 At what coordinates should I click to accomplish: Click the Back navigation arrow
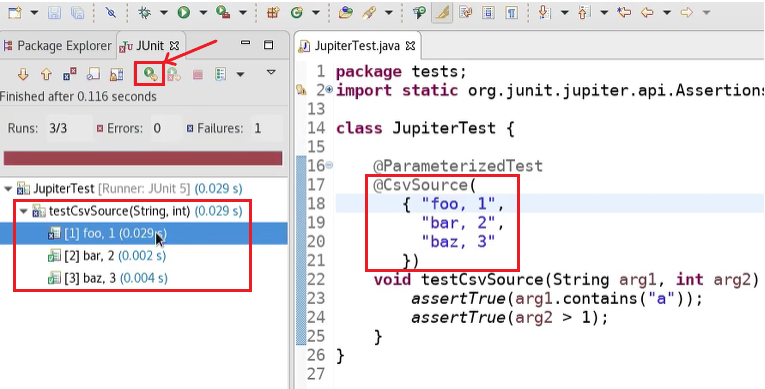(x=647, y=13)
